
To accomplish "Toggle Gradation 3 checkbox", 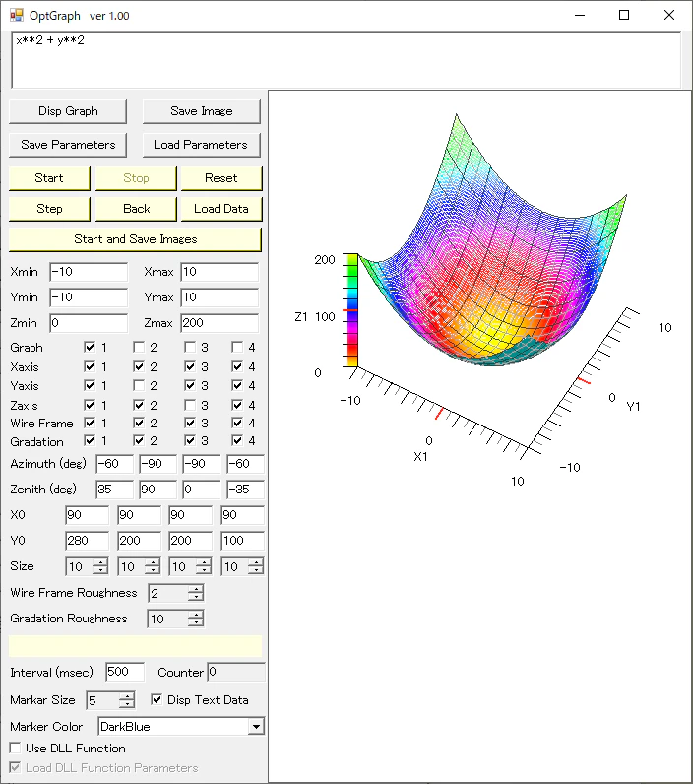I will tap(190, 440).
